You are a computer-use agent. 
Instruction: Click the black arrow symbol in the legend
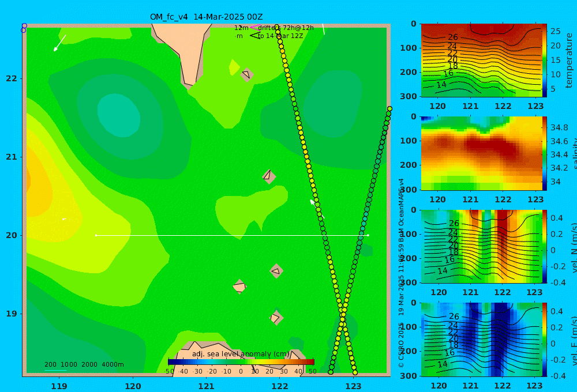(254, 36)
